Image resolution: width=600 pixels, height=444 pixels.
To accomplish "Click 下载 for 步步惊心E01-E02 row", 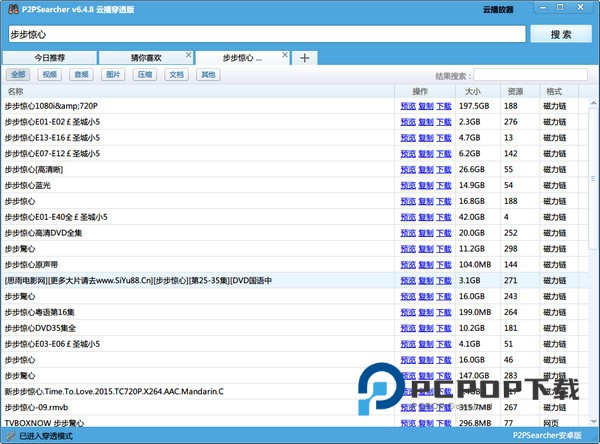I will 444,122.
